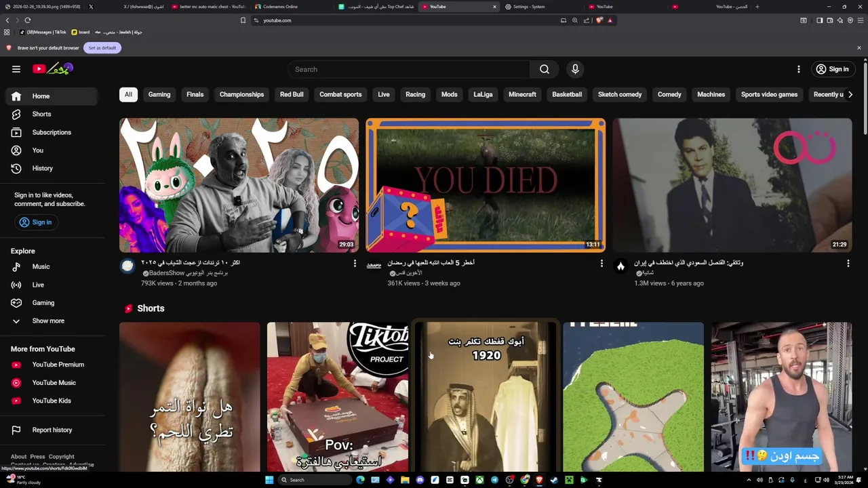Image resolution: width=868 pixels, height=488 pixels.
Task: Select the Championships filter chip
Action: [x=241, y=94]
